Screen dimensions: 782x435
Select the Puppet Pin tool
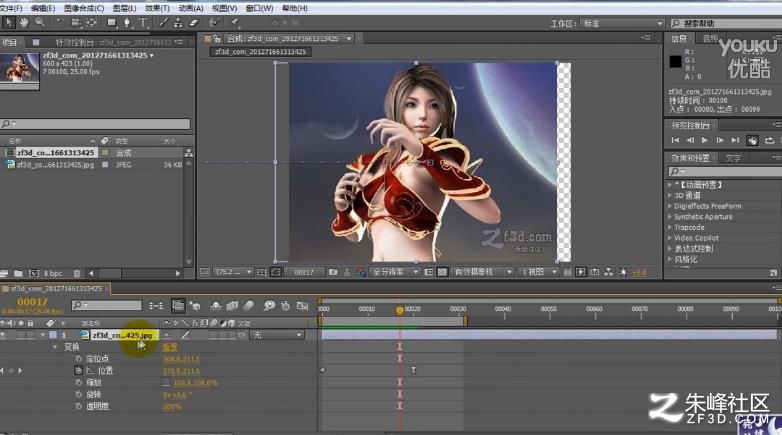pyautogui.click(x=235, y=22)
